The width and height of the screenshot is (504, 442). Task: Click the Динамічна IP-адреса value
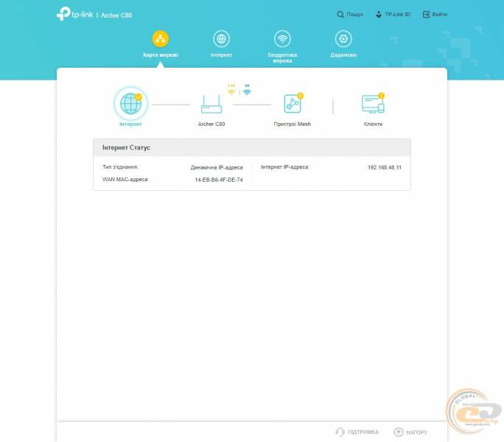click(x=217, y=167)
